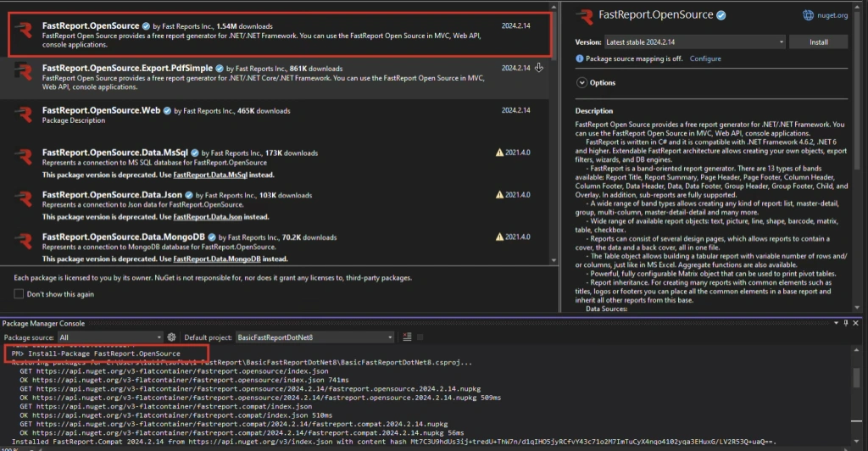Screen dimensions: 868x451
Task: Click verified badge next to FastReport.OpenSource in list
Action: (x=146, y=26)
